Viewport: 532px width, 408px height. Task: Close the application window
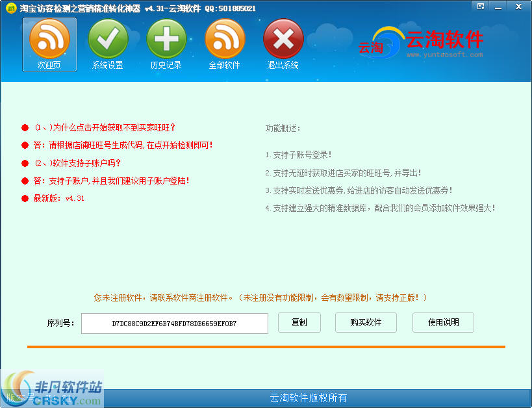pyautogui.click(x=518, y=6)
